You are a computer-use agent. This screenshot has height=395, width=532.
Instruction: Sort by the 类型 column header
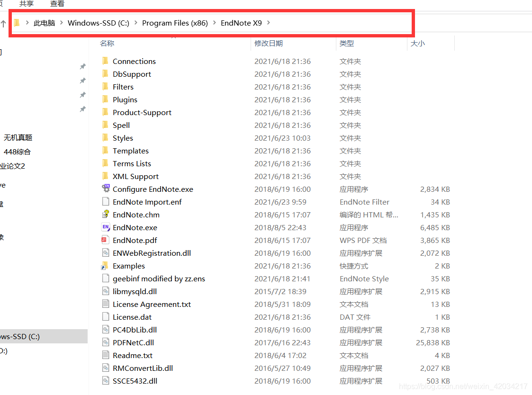click(347, 43)
